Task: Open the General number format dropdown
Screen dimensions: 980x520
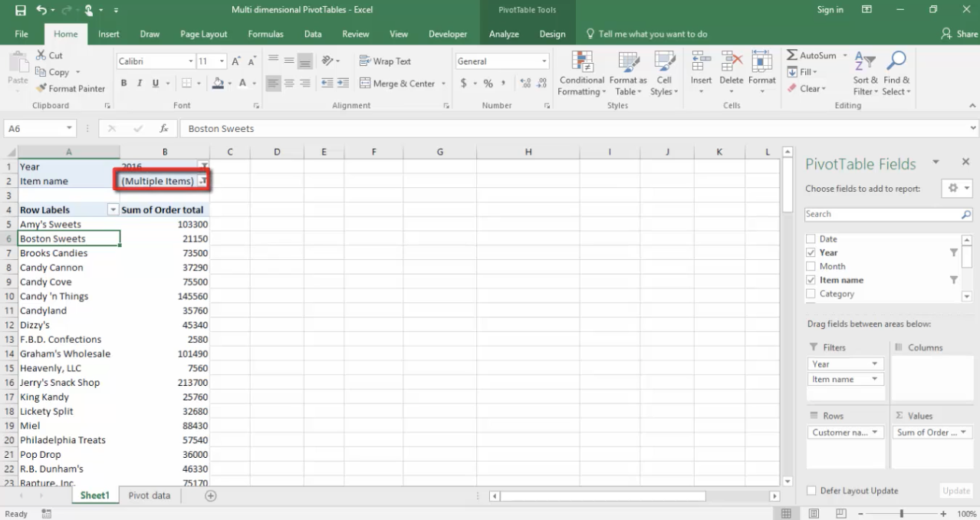Action: point(544,61)
